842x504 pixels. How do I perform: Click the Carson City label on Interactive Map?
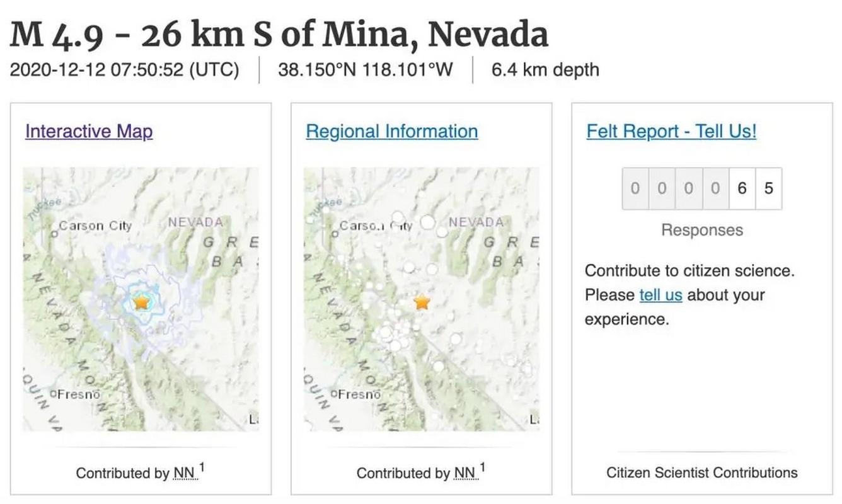(x=95, y=226)
